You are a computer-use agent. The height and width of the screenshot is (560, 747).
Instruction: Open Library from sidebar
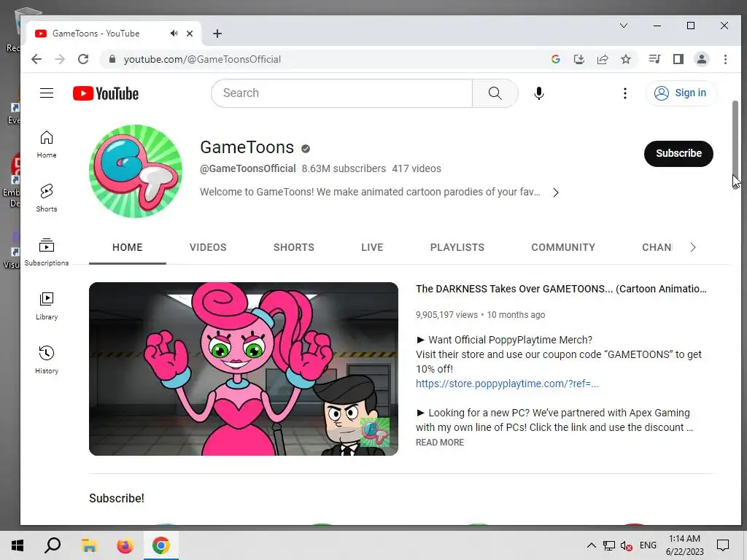point(47,306)
